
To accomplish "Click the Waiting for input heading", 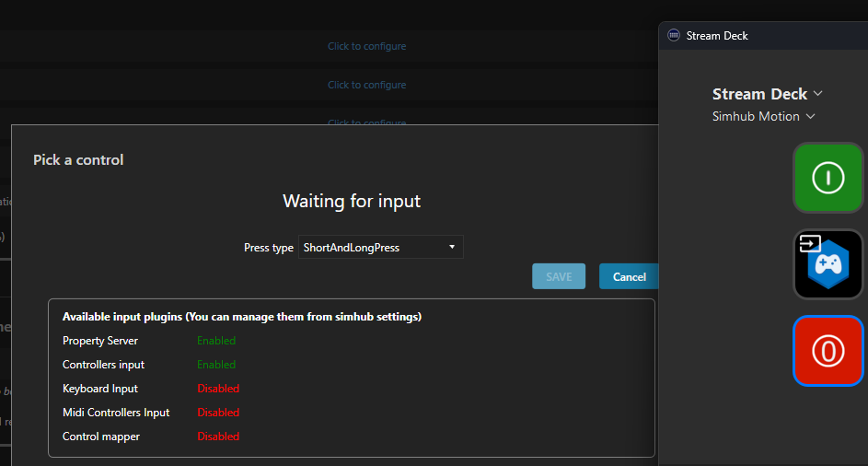I will coord(352,201).
